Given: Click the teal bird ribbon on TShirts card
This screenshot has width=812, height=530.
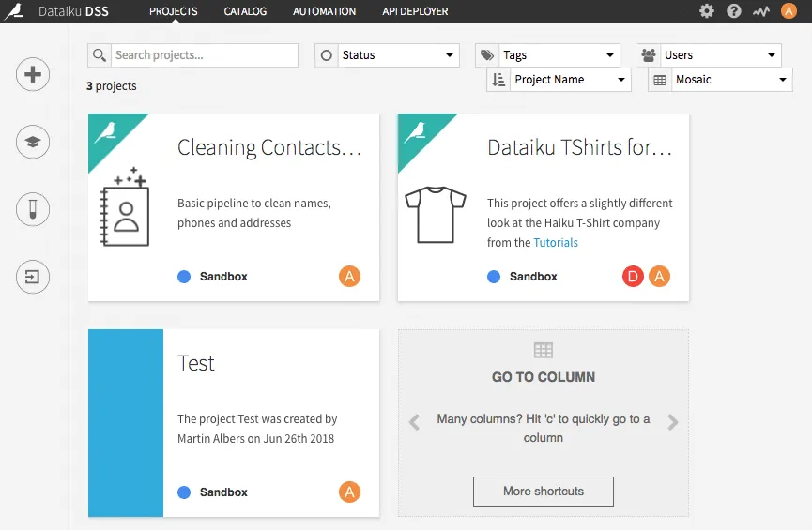Looking at the screenshot, I should click(x=417, y=132).
